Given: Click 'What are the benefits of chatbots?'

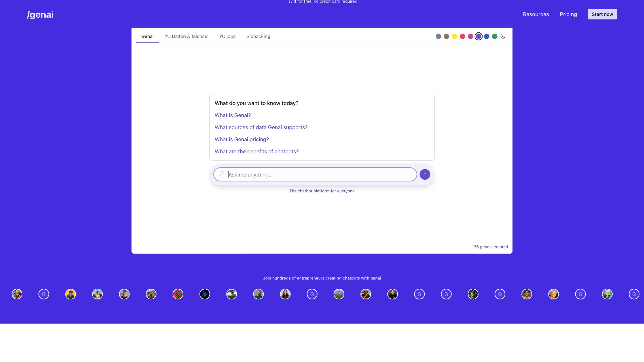Looking at the screenshot, I should click(x=256, y=152).
